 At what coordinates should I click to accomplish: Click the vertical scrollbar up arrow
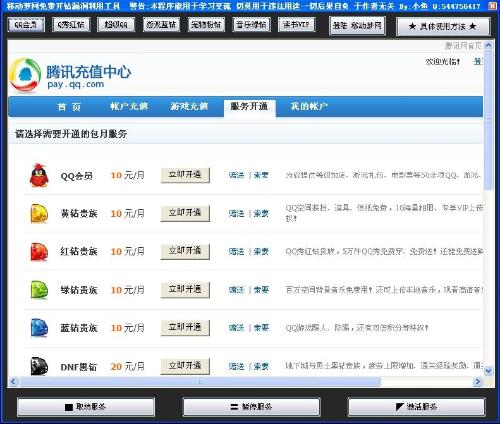coord(488,45)
